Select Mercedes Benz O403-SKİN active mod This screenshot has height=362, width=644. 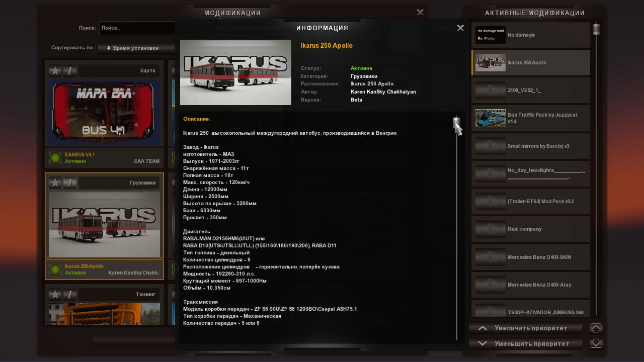click(x=530, y=257)
